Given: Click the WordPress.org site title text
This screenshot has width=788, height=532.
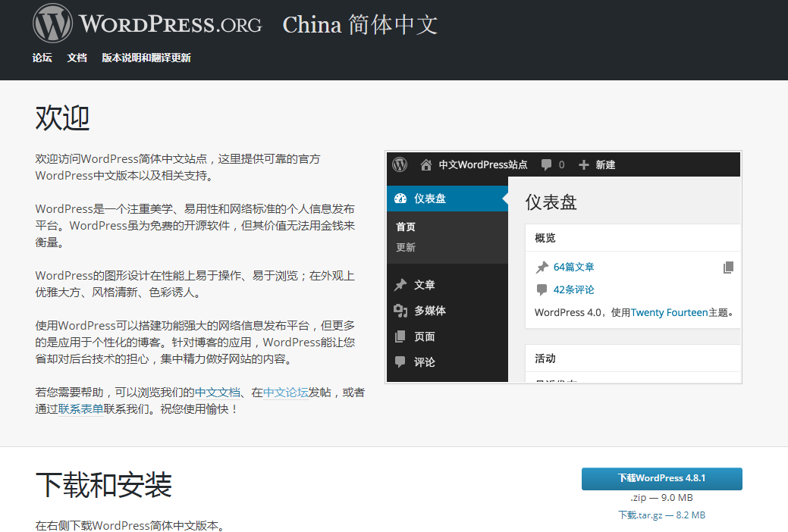Looking at the screenshot, I should [x=171, y=24].
